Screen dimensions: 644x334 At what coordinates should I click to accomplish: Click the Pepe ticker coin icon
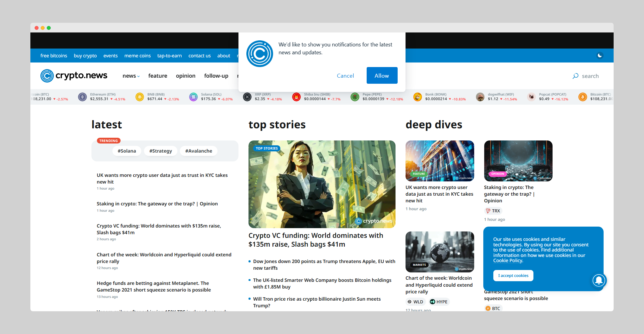pyautogui.click(x=355, y=97)
